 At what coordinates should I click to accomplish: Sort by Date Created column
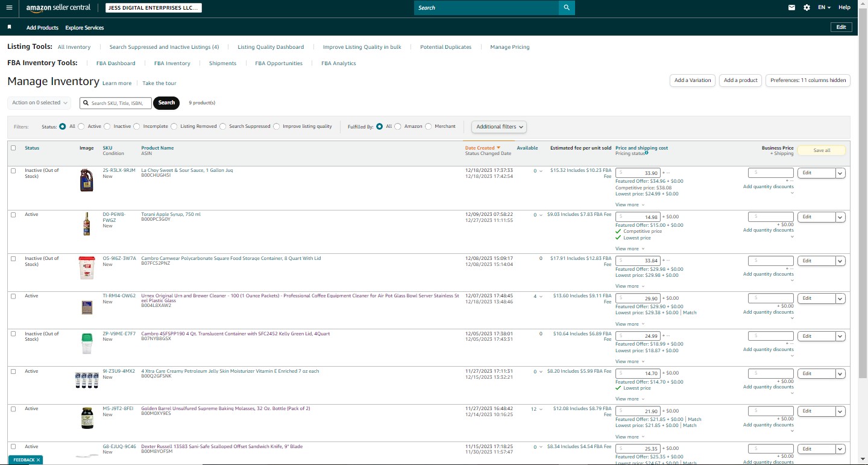pyautogui.click(x=483, y=148)
